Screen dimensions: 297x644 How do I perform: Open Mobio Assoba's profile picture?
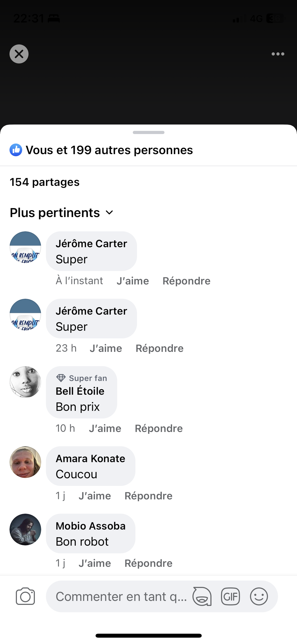pos(25,529)
